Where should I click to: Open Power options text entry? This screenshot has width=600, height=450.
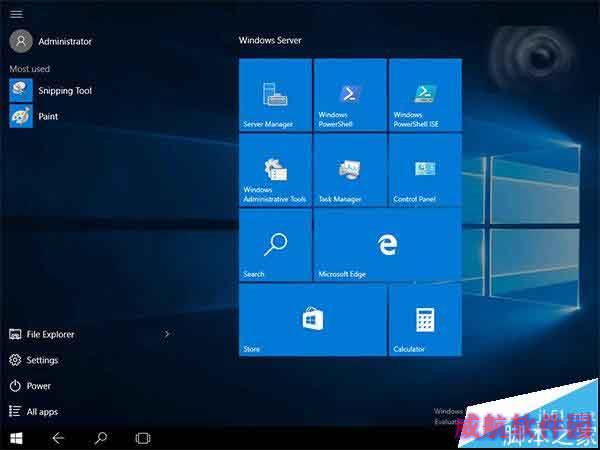tap(39, 386)
